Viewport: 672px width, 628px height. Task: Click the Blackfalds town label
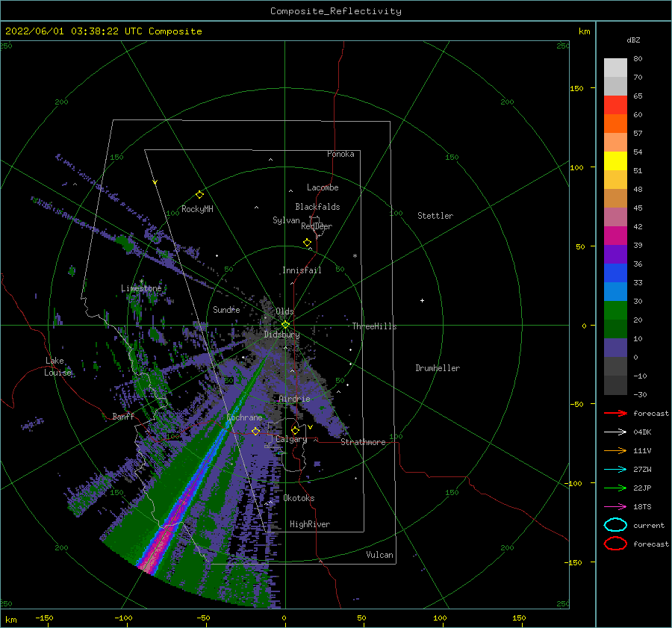[x=317, y=207]
